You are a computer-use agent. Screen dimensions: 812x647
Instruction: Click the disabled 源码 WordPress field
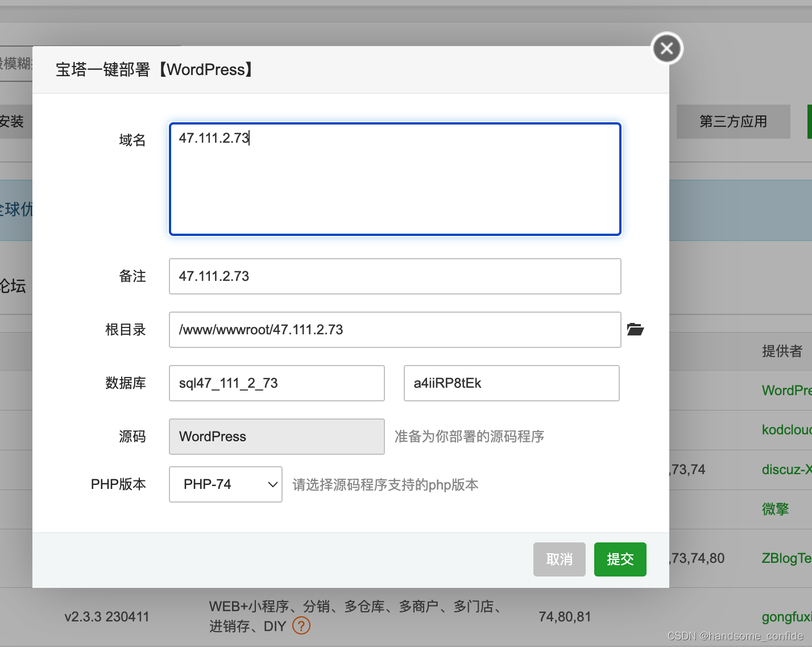coord(277,437)
